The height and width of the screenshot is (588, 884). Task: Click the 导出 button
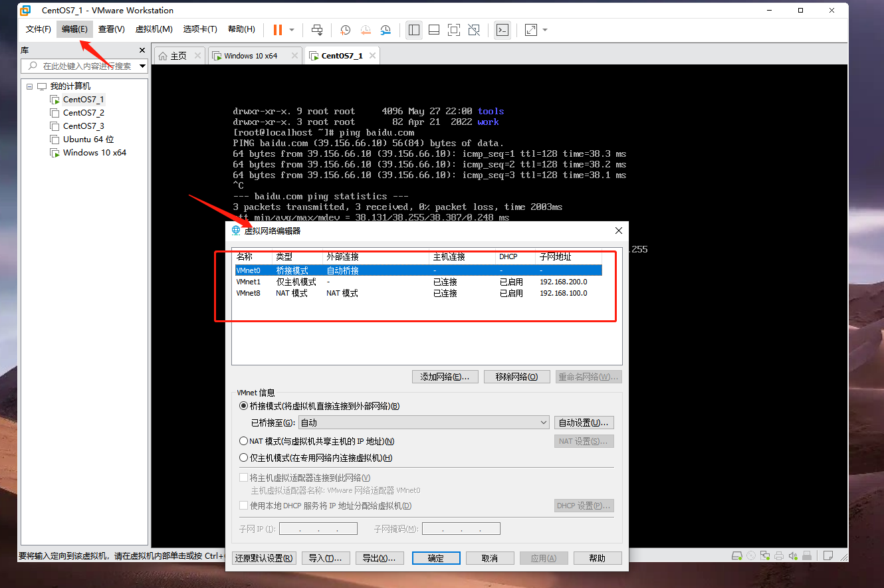380,558
